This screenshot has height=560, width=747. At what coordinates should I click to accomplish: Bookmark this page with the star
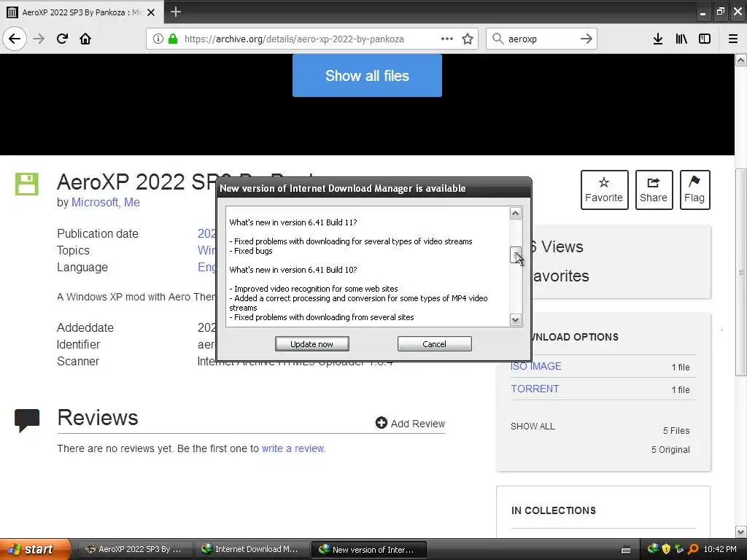pyautogui.click(x=468, y=39)
